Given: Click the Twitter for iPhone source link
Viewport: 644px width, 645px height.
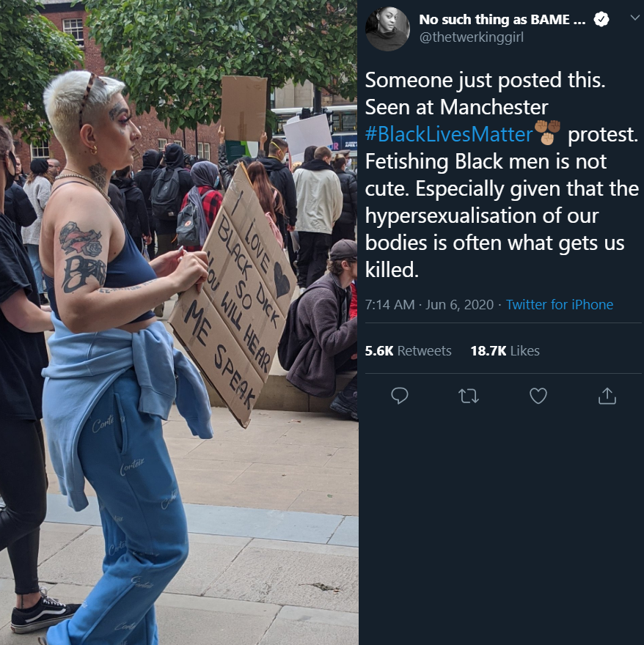Looking at the screenshot, I should 559,304.
